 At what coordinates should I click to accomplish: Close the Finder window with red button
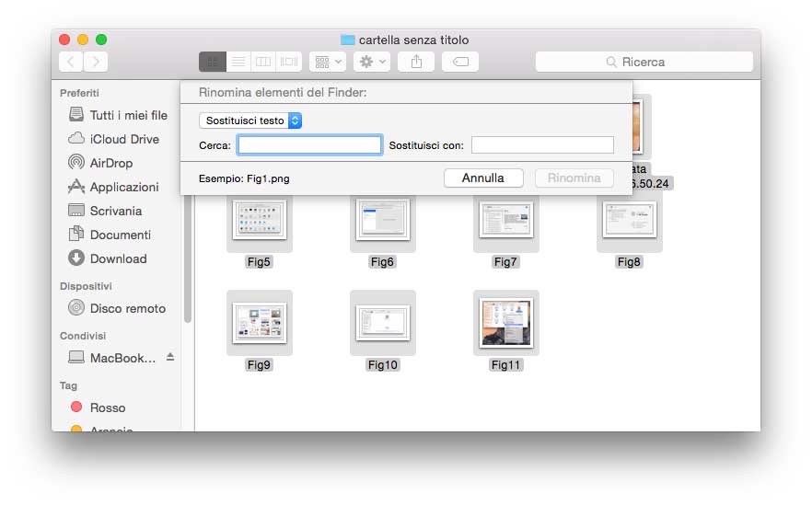tap(64, 40)
